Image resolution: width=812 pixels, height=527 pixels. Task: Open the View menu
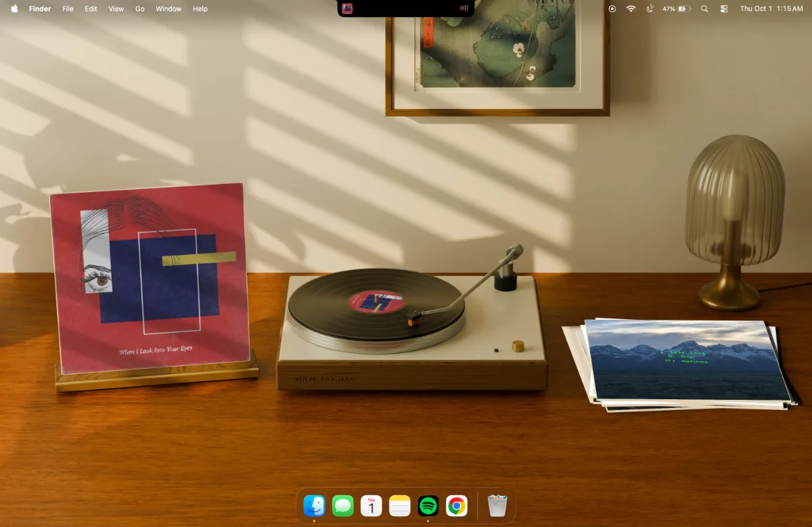(x=116, y=9)
